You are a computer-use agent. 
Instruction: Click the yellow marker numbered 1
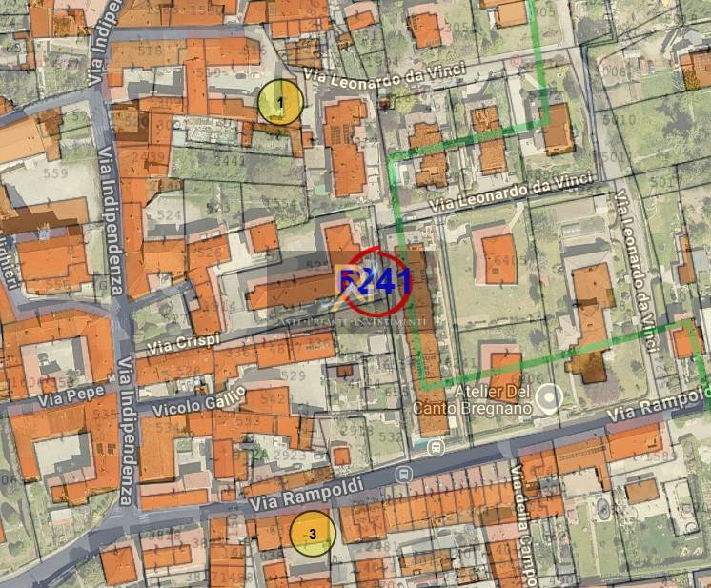click(280, 103)
